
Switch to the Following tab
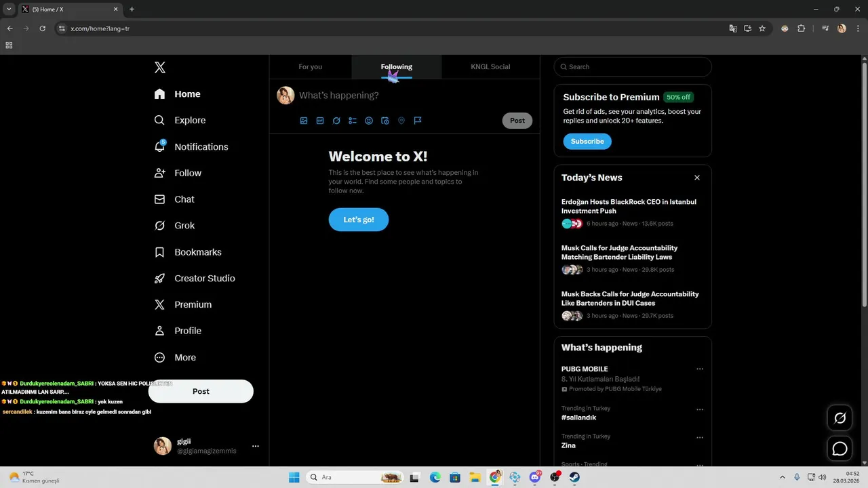(x=397, y=66)
